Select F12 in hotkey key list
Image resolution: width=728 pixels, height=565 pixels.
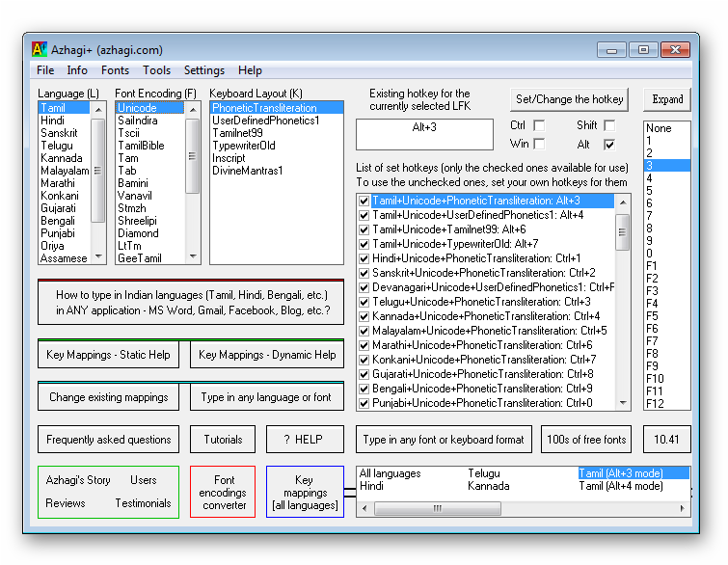point(666,404)
